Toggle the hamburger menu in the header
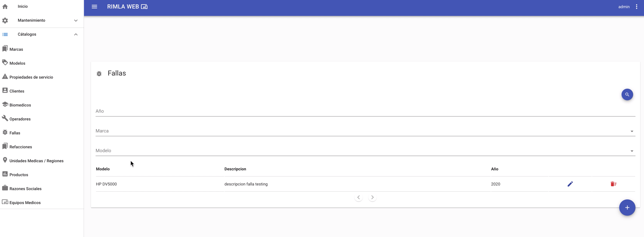The height and width of the screenshot is (237, 644). click(94, 7)
